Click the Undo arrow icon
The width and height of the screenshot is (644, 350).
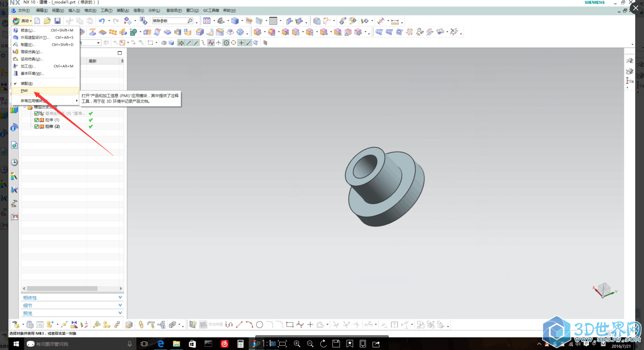pyautogui.click(x=102, y=21)
